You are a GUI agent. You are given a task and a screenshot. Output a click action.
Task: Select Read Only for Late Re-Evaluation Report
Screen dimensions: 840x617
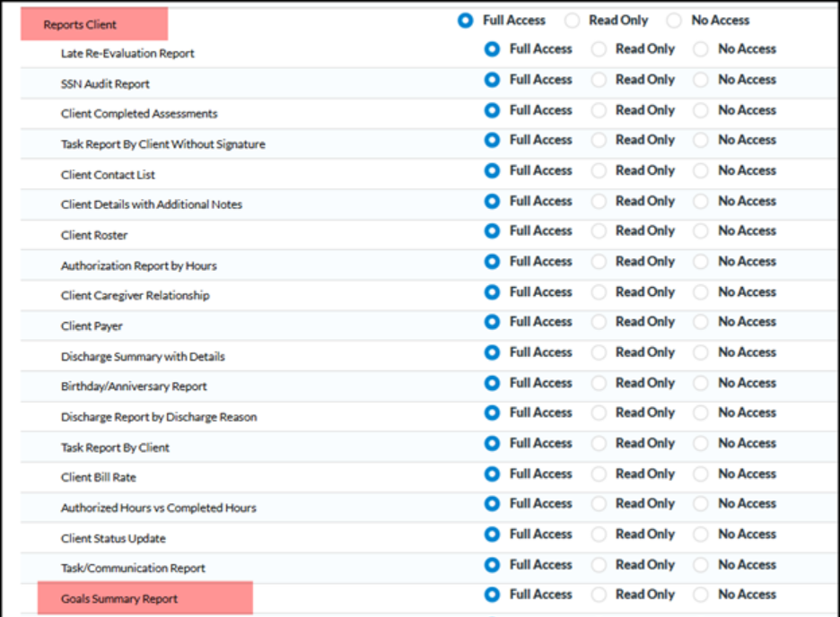coord(598,49)
